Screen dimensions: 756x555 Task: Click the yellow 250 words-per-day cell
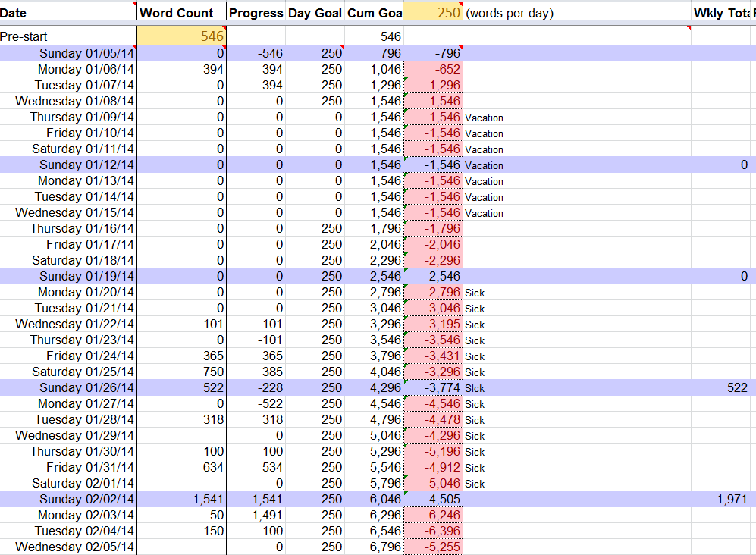tap(433, 13)
